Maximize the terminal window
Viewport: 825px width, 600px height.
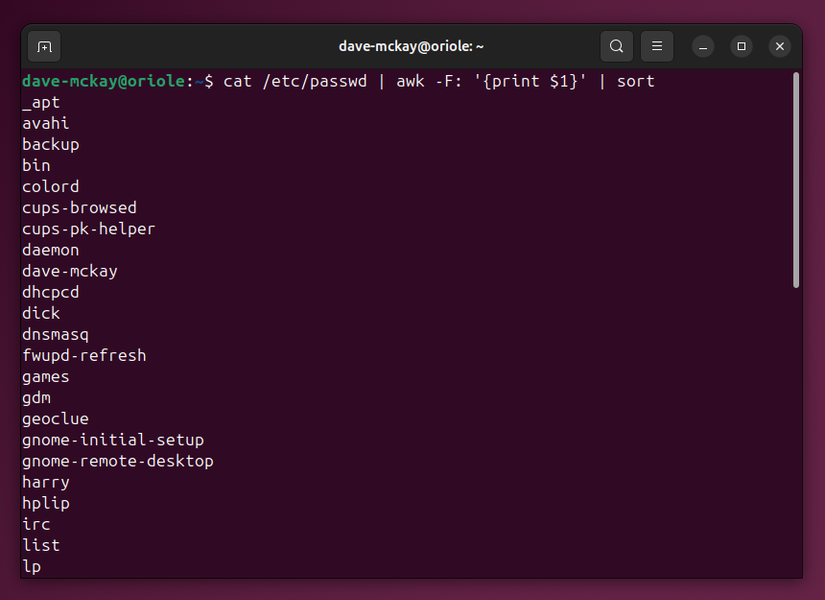[x=740, y=46]
